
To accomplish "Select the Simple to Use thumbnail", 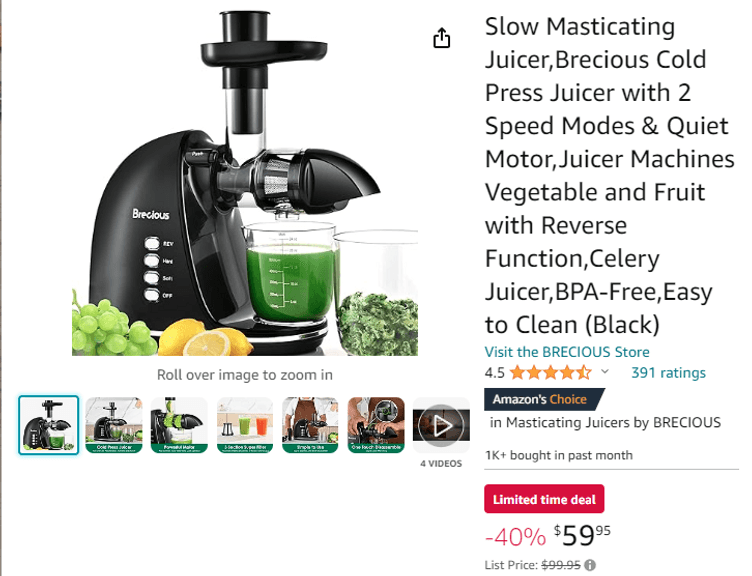I will pos(310,425).
